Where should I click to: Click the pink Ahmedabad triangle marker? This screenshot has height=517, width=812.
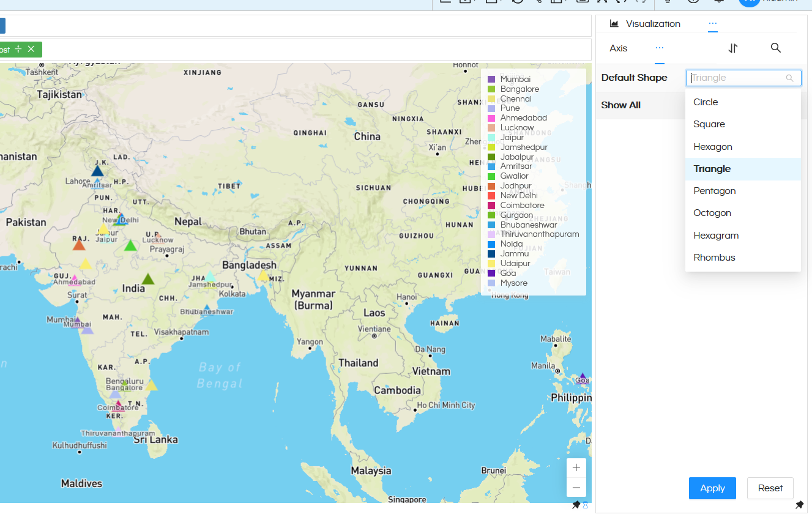pyautogui.click(x=75, y=279)
